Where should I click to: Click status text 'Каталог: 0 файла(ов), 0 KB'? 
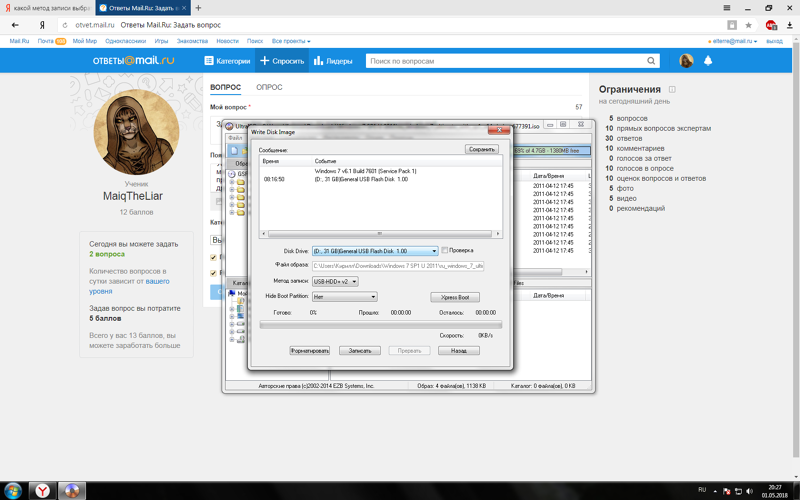click(x=543, y=386)
